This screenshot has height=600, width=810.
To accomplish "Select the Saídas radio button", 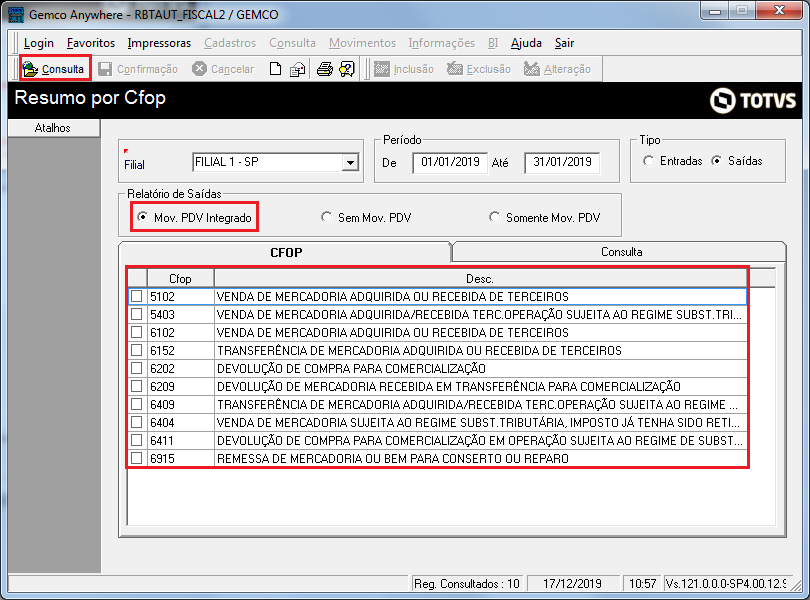I will point(716,161).
